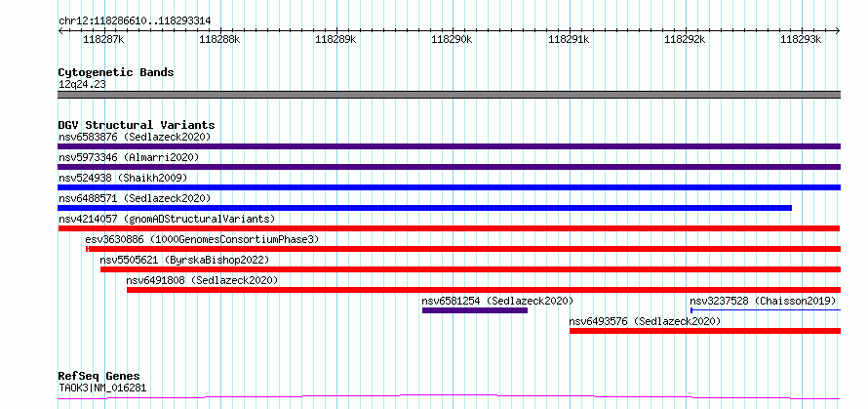Viewport: 868px width, 409px height.
Task: Click the 118290k ruler tick label
Action: coord(453,39)
